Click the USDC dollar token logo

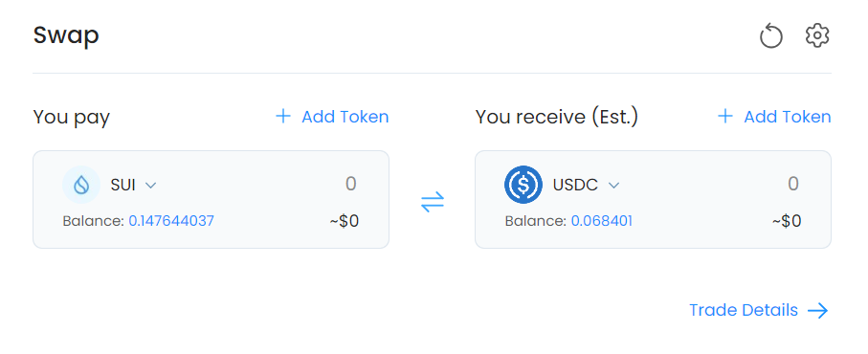523,185
